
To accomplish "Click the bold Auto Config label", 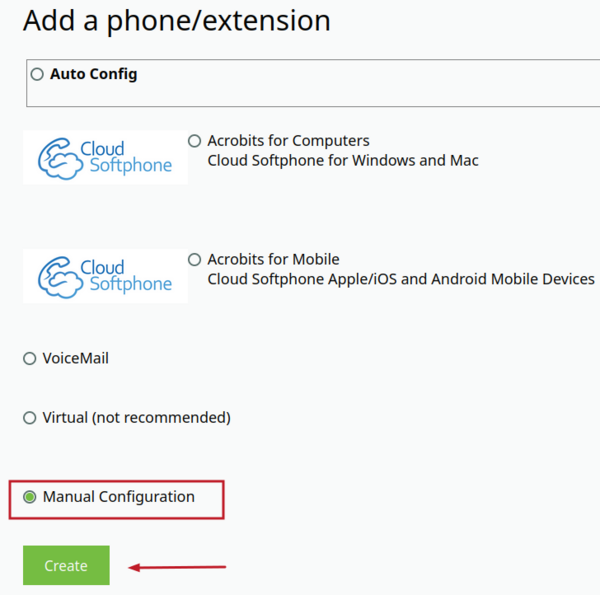I will click(x=94, y=74).
